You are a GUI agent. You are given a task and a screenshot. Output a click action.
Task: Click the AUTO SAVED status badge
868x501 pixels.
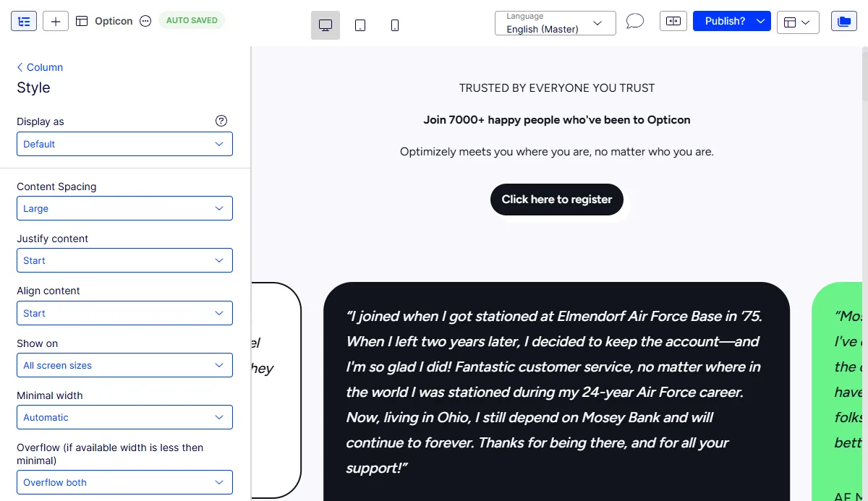pos(192,20)
